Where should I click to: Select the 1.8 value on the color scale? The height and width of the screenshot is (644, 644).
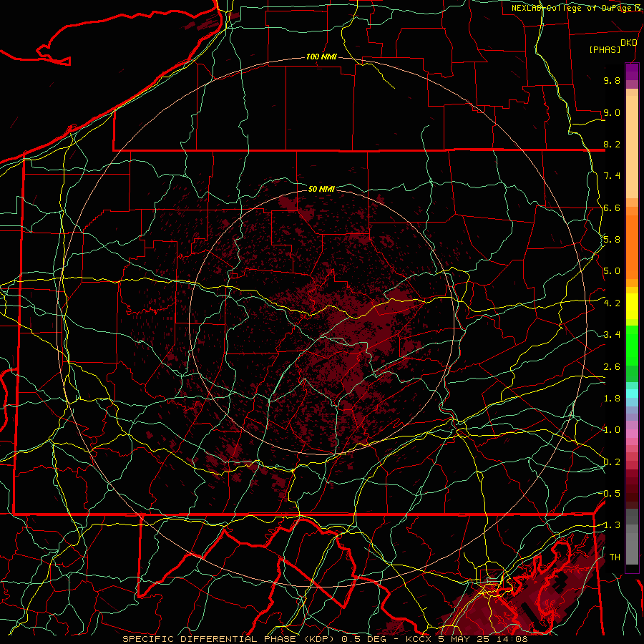tap(612, 399)
